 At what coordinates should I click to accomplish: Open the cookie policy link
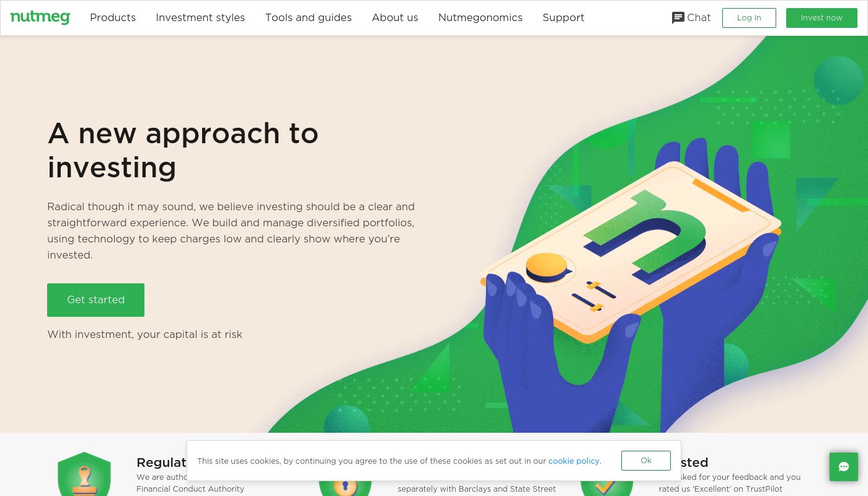[574, 461]
